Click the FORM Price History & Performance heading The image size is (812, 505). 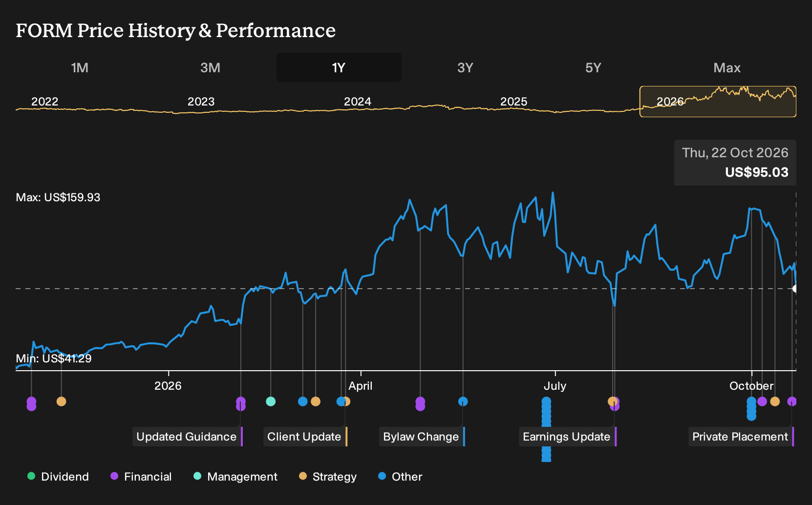coord(176,30)
